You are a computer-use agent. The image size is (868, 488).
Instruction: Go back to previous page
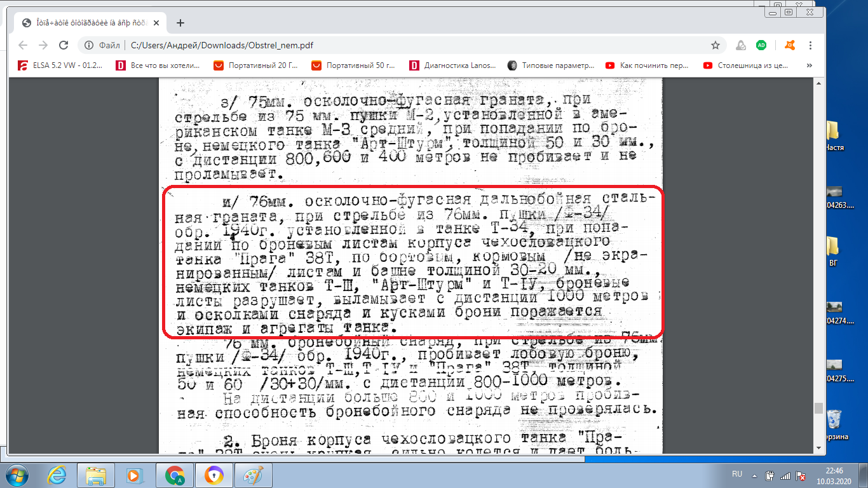coord(23,45)
